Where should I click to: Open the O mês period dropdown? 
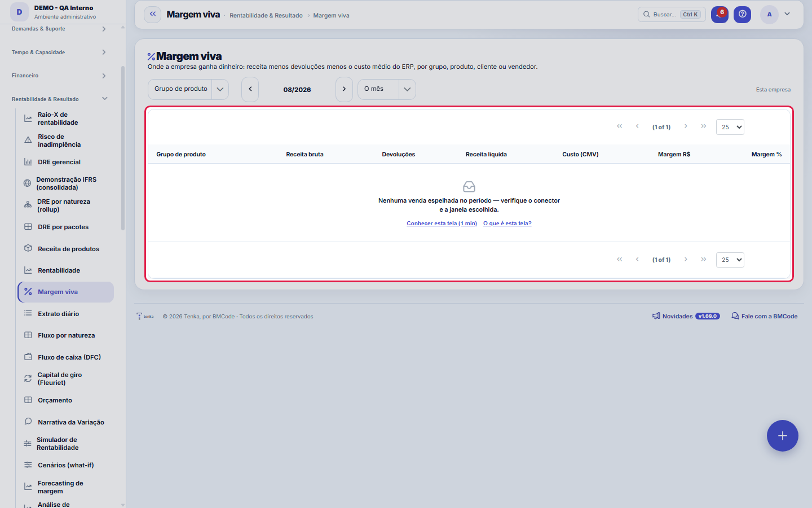(x=387, y=89)
